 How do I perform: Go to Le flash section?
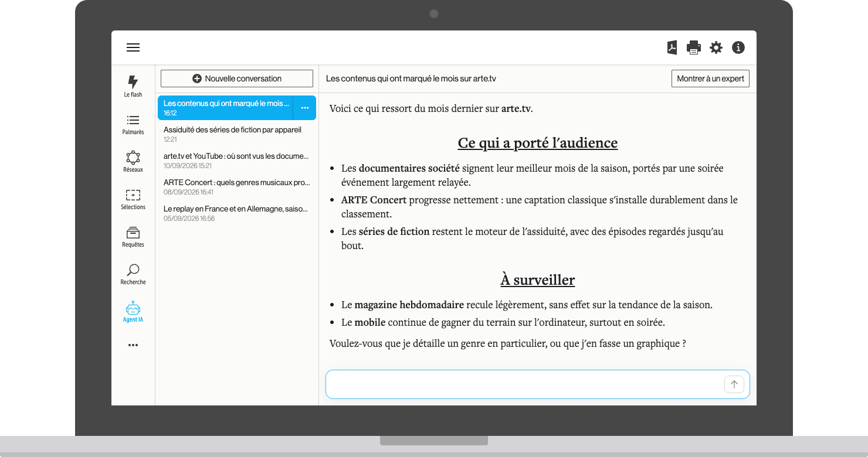[x=133, y=86]
